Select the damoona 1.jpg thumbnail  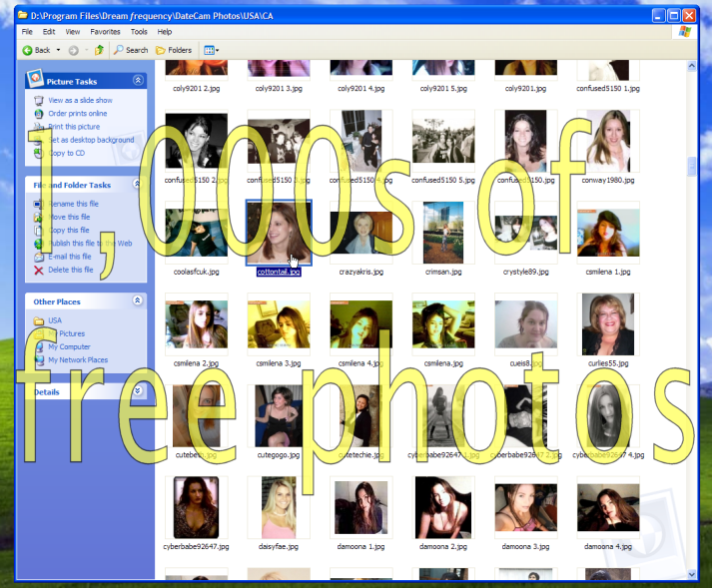(x=361, y=507)
